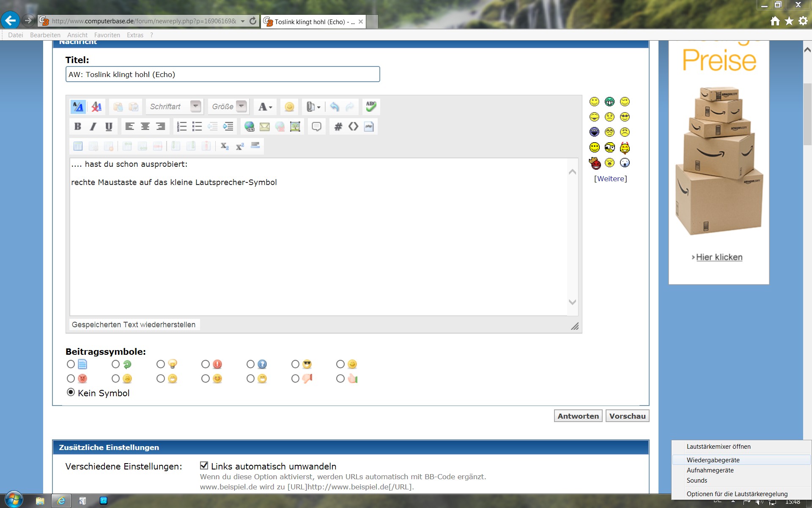Open the Favoriten menu
This screenshot has height=508, width=812.
107,35
